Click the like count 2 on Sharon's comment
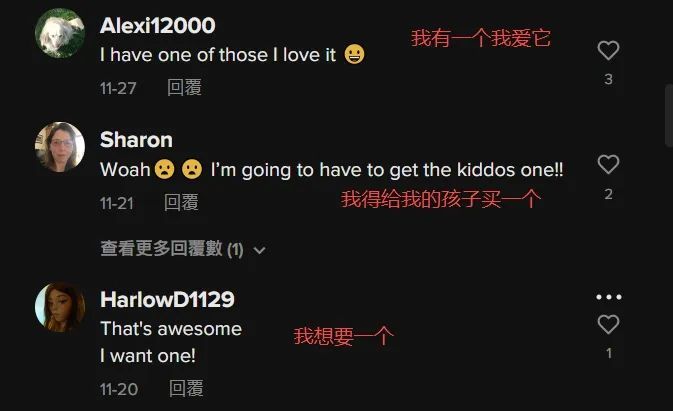The image size is (673, 411). point(608,194)
